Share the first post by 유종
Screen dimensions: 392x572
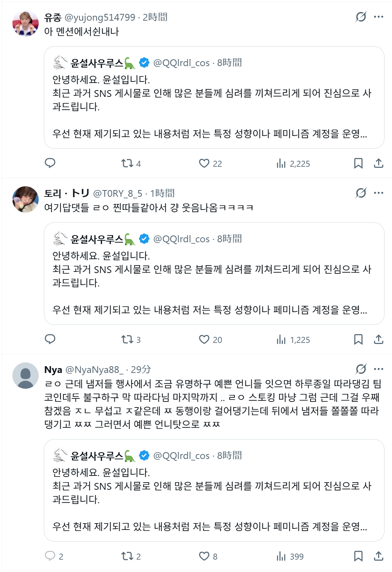(x=378, y=163)
